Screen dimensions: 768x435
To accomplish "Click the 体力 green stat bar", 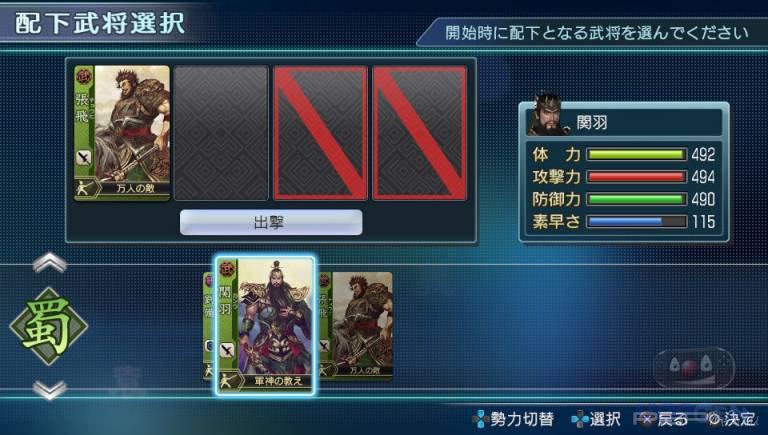I will click(x=636, y=155).
